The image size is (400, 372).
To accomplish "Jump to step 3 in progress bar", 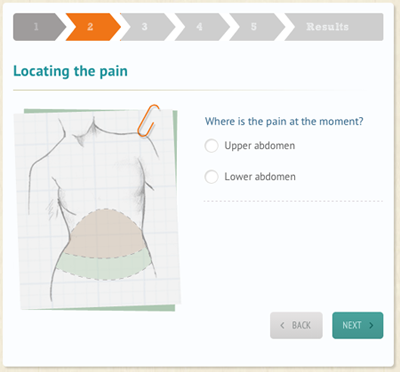I will [147, 27].
